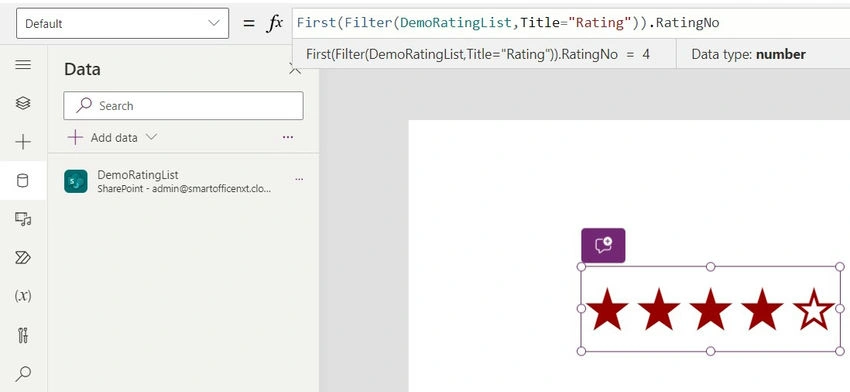Viewport: 850px width, 392px height.
Task: Open the Tree view layers icon
Action: pyautogui.click(x=23, y=103)
